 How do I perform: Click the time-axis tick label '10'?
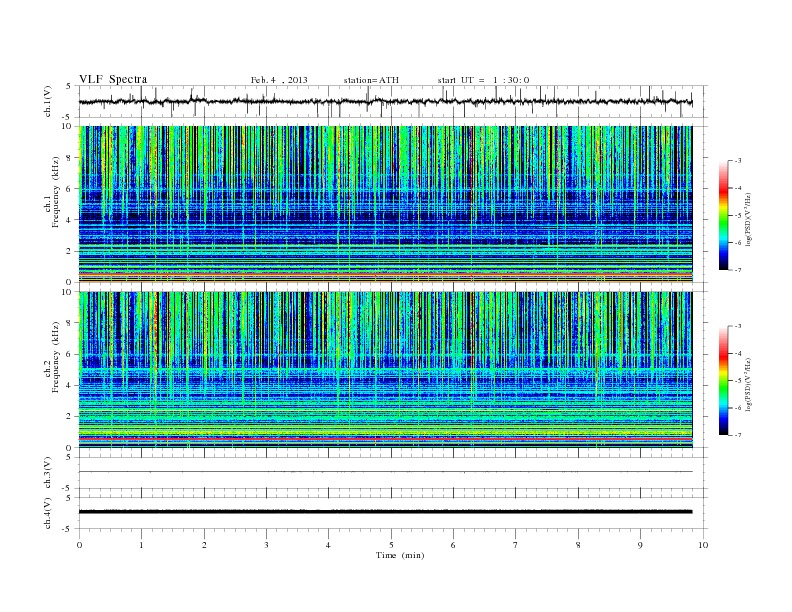[x=703, y=545]
